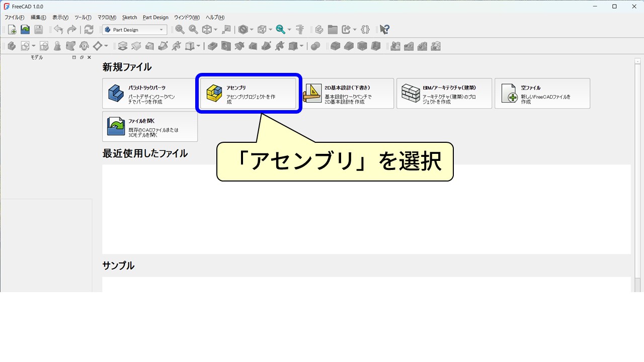The image size is (644, 362).
Task: Click the Boolean operation spheres icon
Action: pyautogui.click(x=315, y=46)
